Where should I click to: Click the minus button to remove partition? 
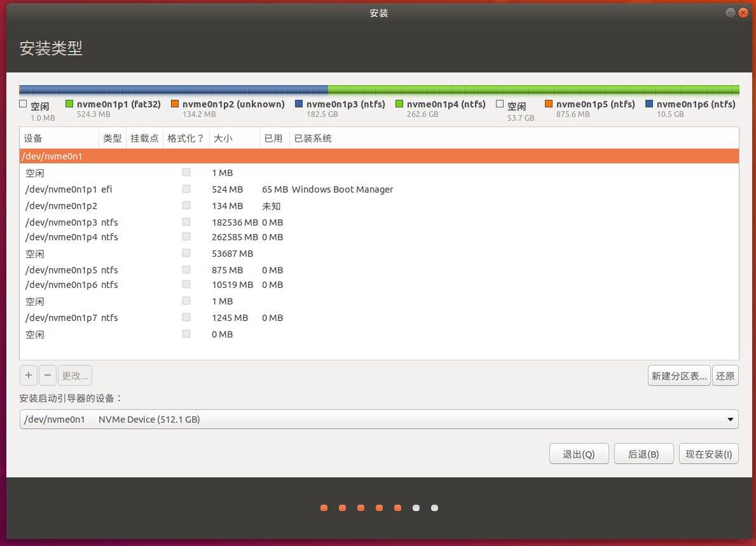48,376
